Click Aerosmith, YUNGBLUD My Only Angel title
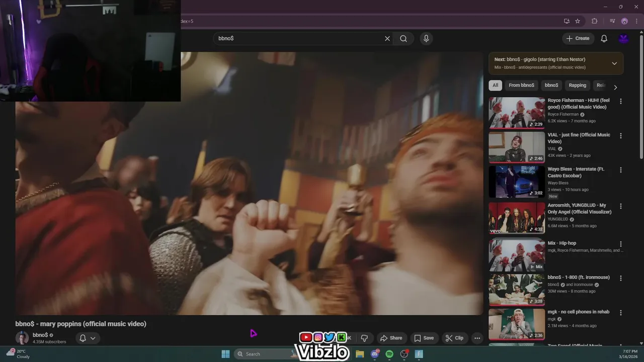The width and height of the screenshot is (644, 362). [x=580, y=209]
